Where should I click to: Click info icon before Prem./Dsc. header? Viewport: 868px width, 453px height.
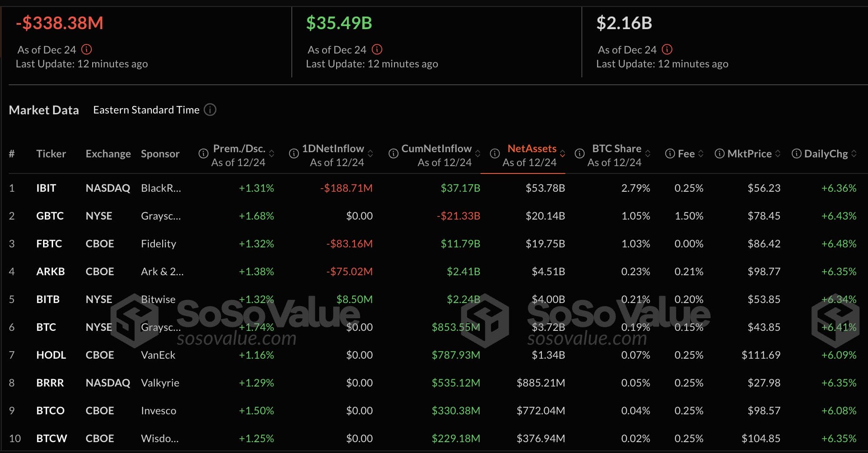[x=203, y=153]
